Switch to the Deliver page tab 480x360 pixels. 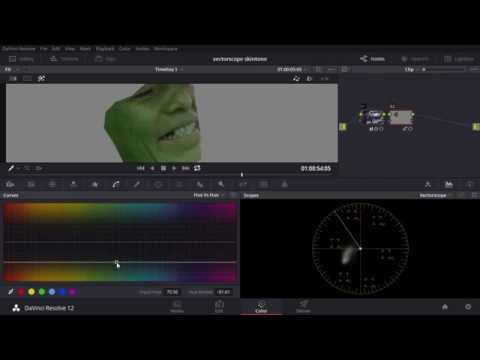303,307
